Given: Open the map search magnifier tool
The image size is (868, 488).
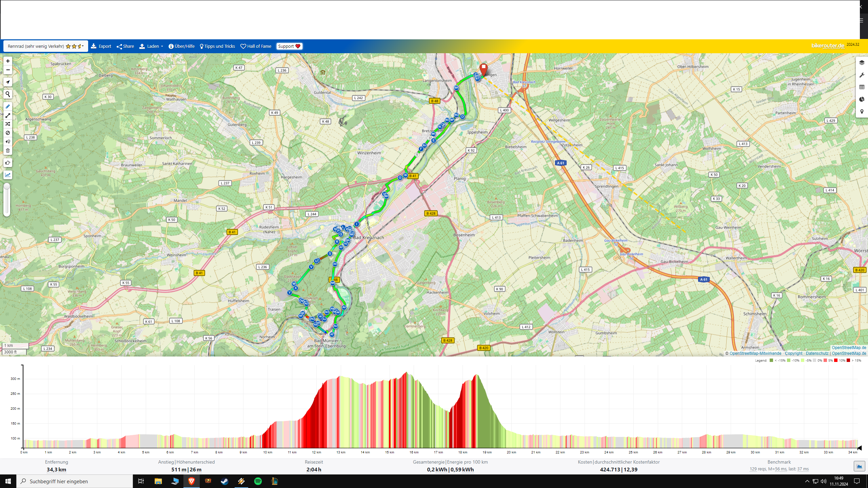Looking at the screenshot, I should (7, 94).
